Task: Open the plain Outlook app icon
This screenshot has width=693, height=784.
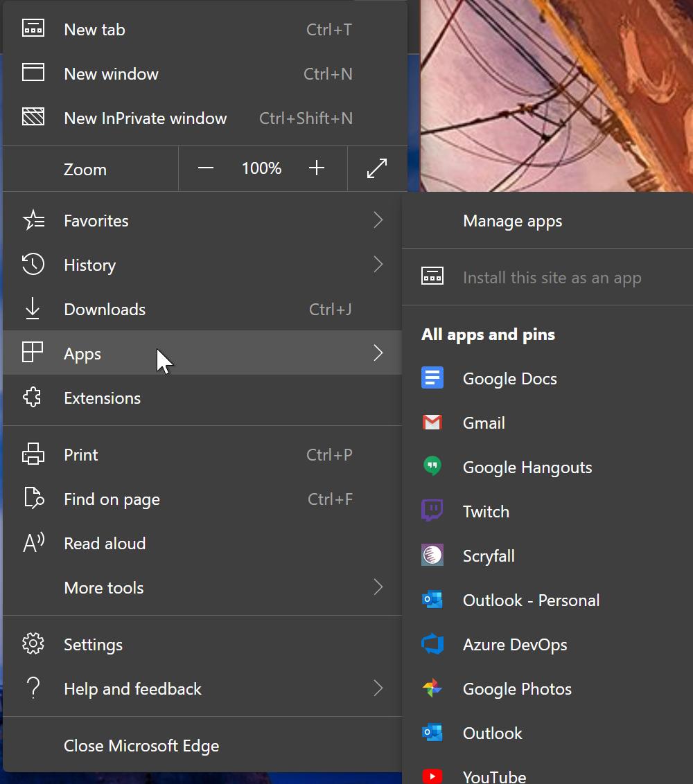Action: coord(432,733)
